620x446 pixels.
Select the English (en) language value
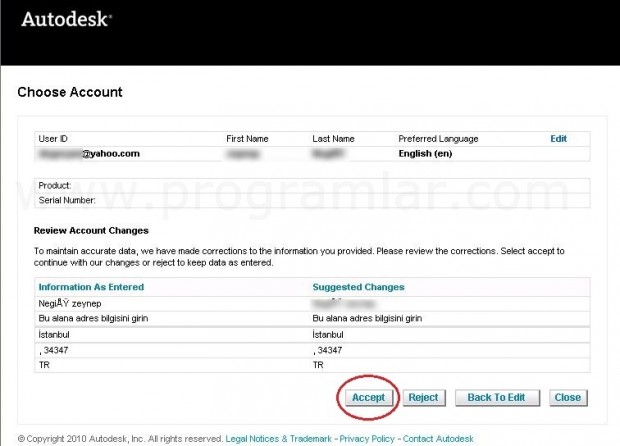coord(425,154)
